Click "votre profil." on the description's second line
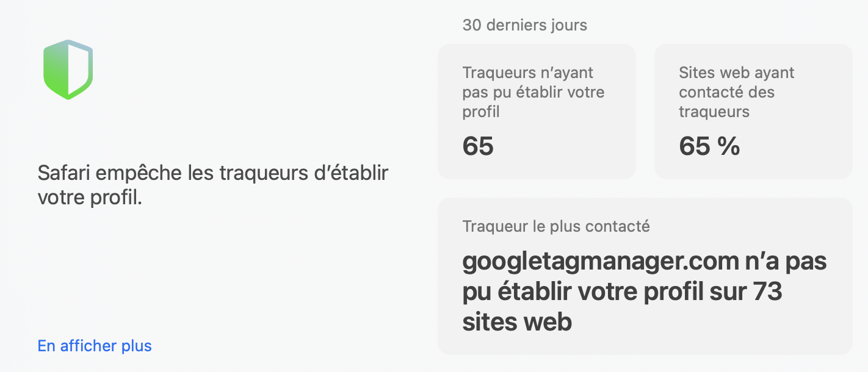Viewport: 868px width, 372px height. coord(90,198)
